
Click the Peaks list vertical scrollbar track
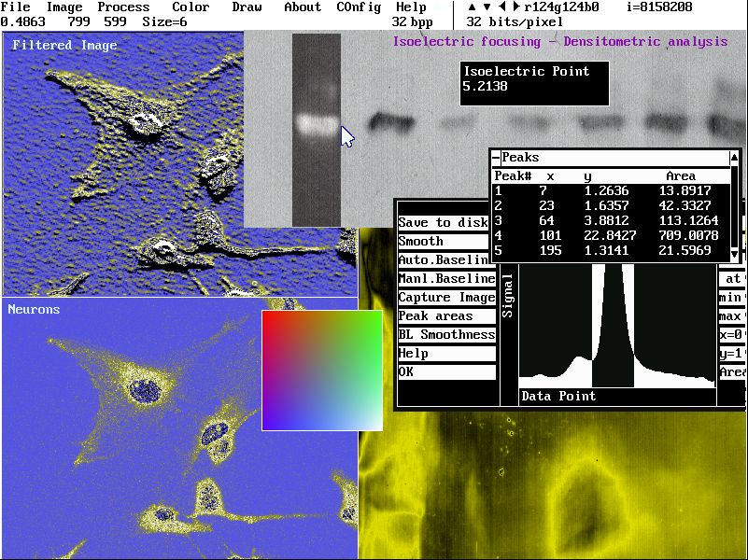pyautogui.click(x=734, y=205)
